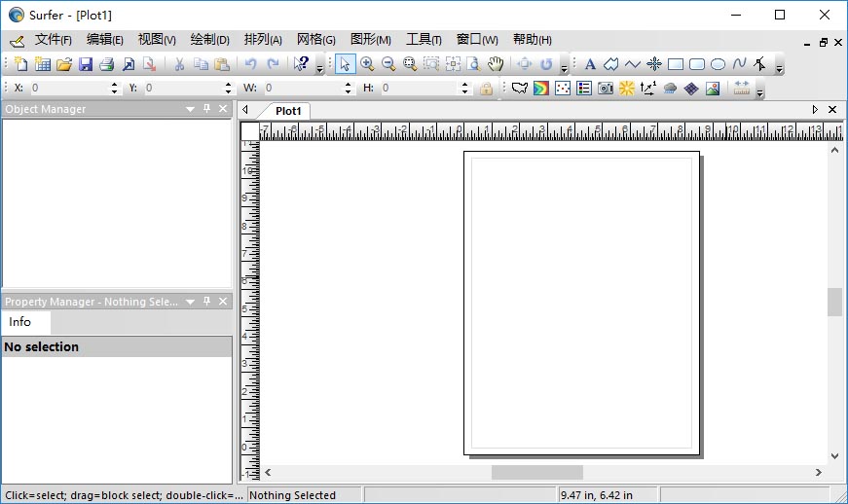Image resolution: width=848 pixels, height=504 pixels.
Task: Click the horizontal scrollbar thumb
Action: [x=536, y=473]
